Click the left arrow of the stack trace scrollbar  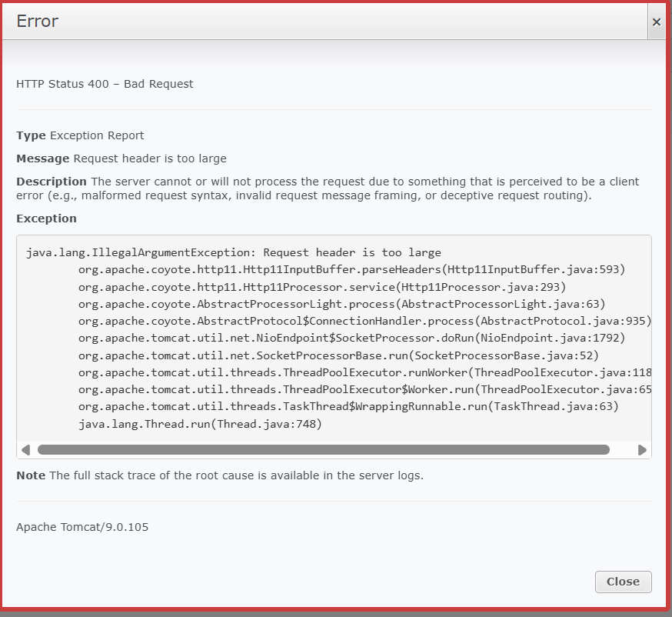26,450
